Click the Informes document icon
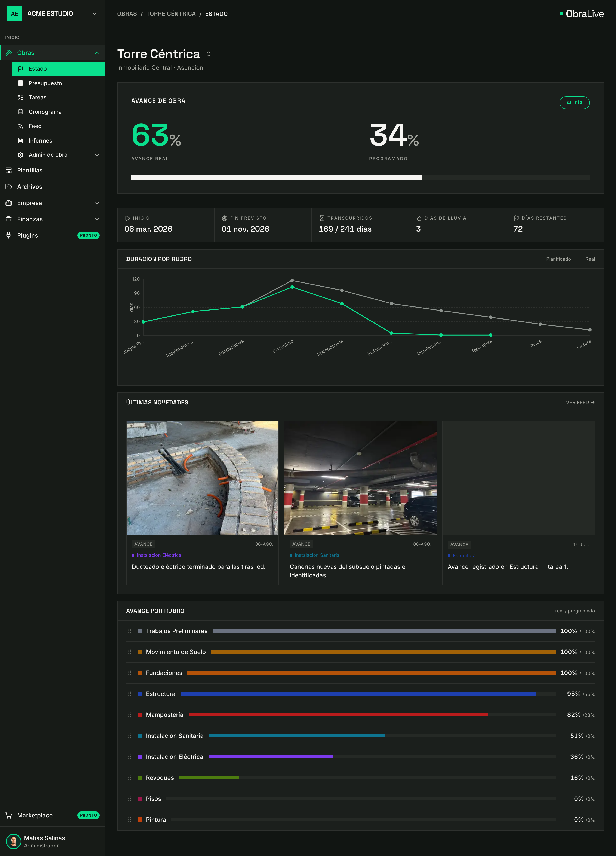 21,140
